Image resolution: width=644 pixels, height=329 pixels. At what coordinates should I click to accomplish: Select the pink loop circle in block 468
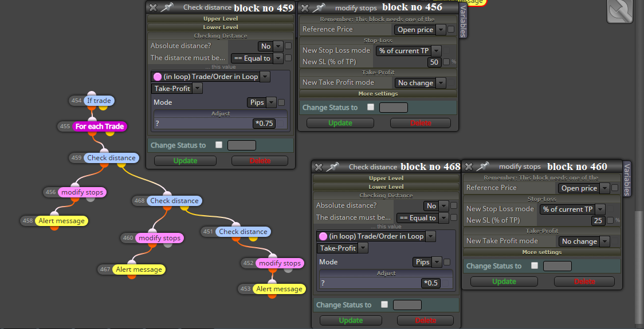coord(323,236)
